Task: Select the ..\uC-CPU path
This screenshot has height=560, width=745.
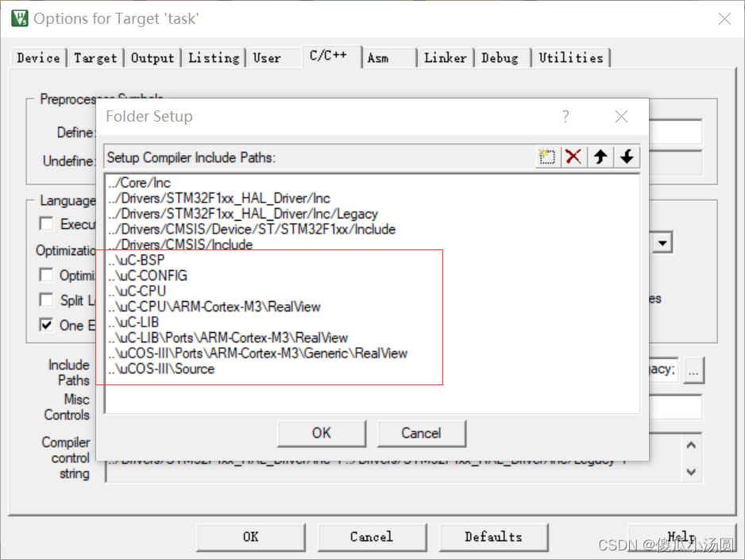Action: pos(137,292)
